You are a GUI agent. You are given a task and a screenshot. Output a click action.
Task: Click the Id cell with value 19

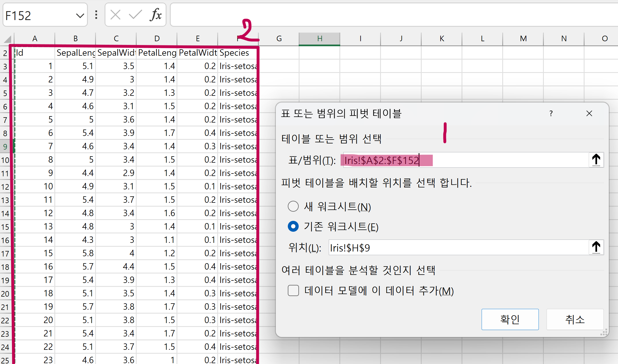[x=35, y=307]
